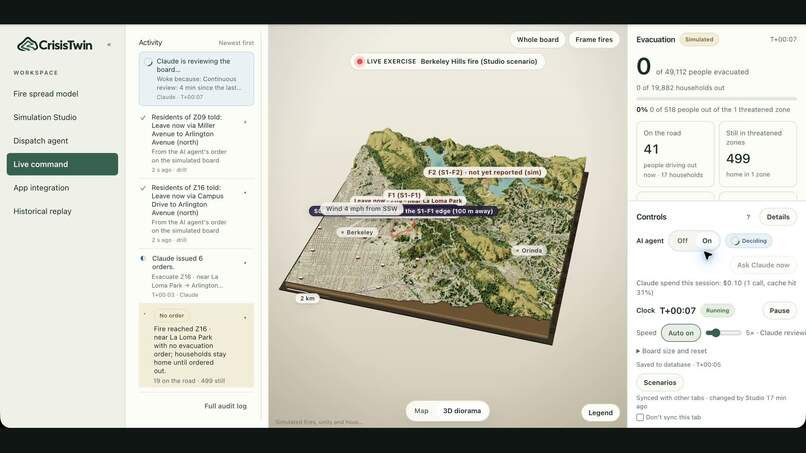
Task: Switch the view to 3D diorama
Action: coord(462,411)
